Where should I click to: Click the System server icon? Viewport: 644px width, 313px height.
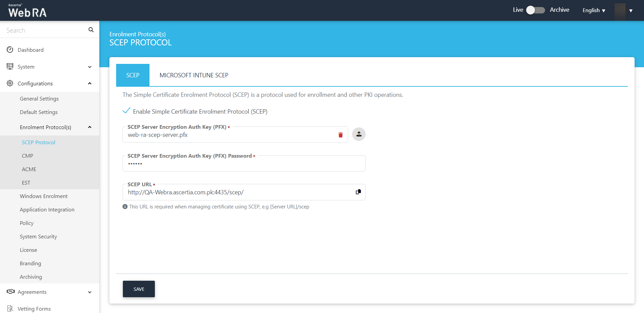point(10,67)
